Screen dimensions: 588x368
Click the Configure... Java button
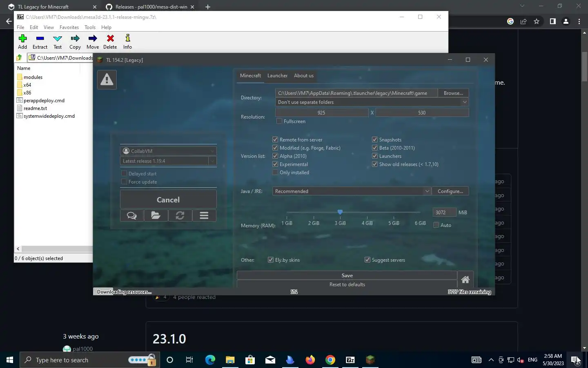pos(450,191)
